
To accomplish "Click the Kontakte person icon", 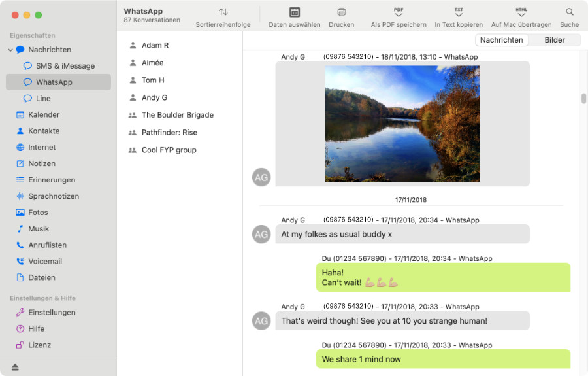I will coord(20,131).
